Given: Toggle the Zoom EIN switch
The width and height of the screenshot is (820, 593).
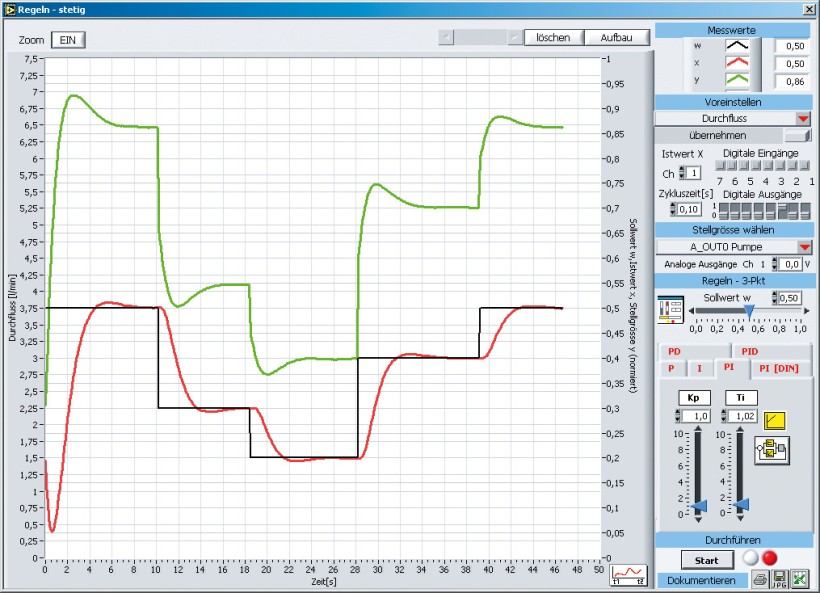Looking at the screenshot, I should pyautogui.click(x=69, y=39).
